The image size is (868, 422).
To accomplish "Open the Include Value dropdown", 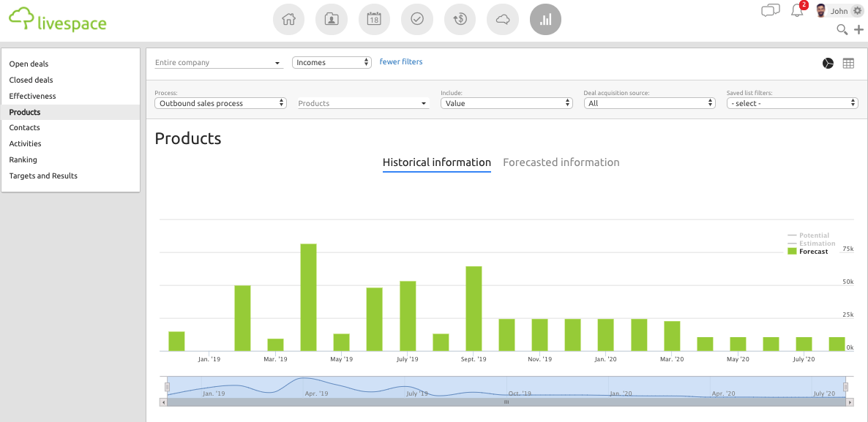I will click(x=506, y=103).
